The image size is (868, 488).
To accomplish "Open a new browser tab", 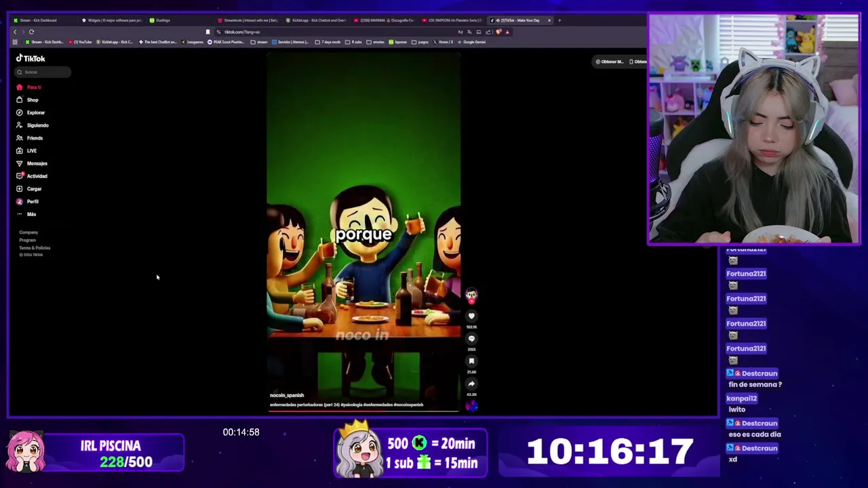I will click(559, 20).
